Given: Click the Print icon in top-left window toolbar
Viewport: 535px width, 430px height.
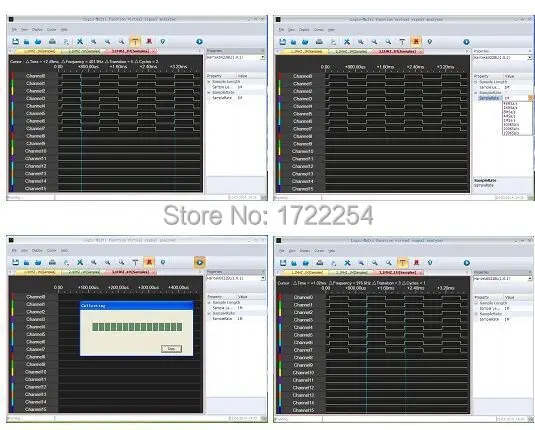Looking at the screenshot, I should click(52, 41).
